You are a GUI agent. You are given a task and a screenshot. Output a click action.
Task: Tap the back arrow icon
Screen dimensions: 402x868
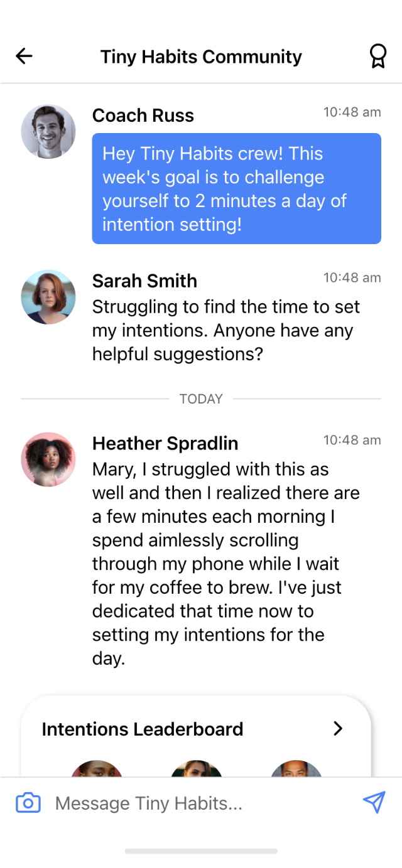[24, 56]
